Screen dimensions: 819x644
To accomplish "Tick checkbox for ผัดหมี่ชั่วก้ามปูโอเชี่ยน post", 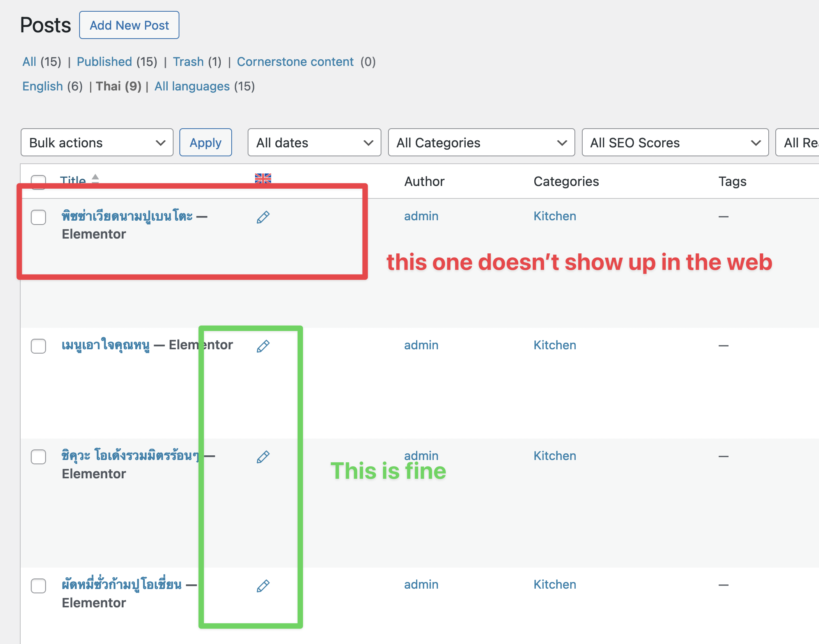I will point(39,586).
